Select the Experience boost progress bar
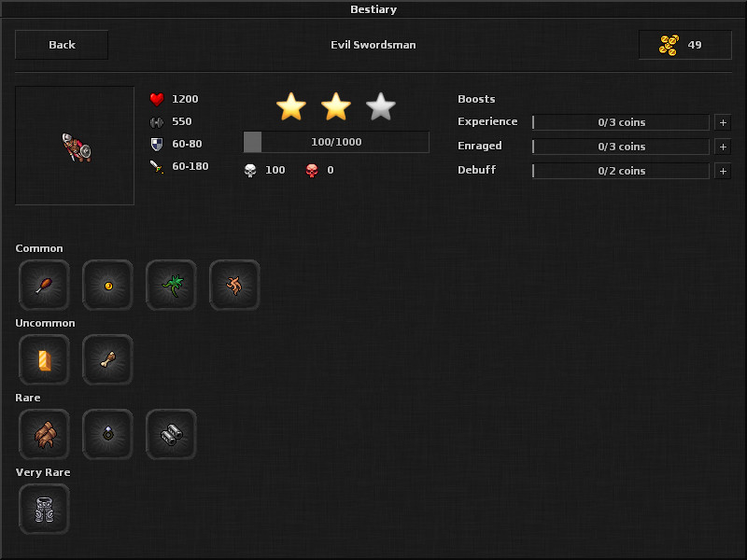The image size is (747, 560). 621,122
